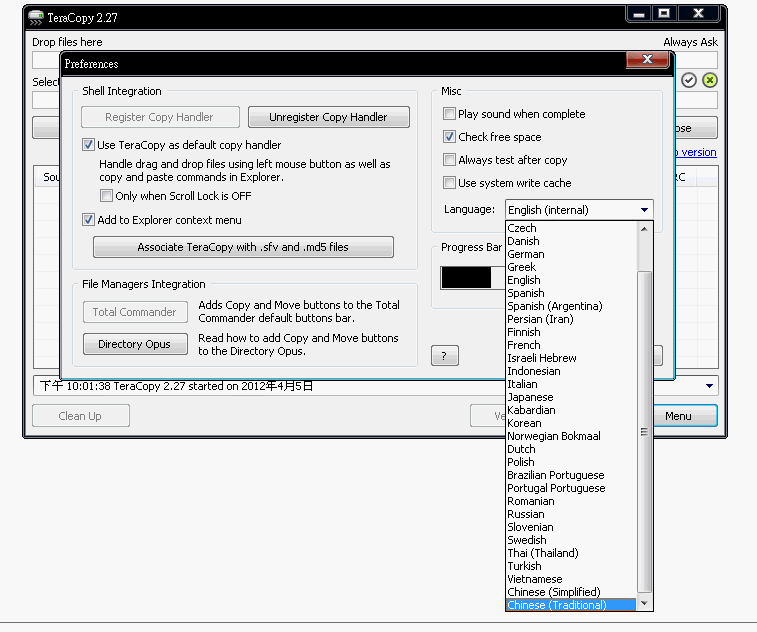Select Kabardian language
Image resolution: width=757 pixels, height=632 pixels.
tap(571, 410)
